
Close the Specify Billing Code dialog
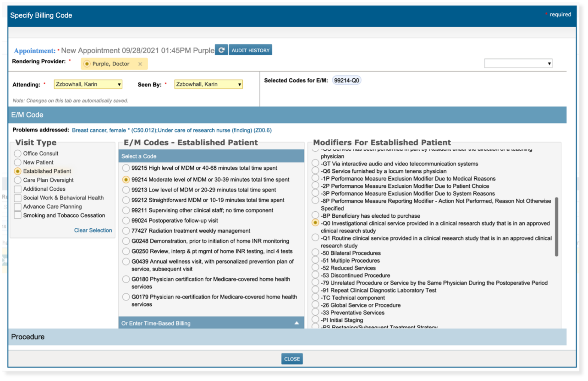pos(292,359)
